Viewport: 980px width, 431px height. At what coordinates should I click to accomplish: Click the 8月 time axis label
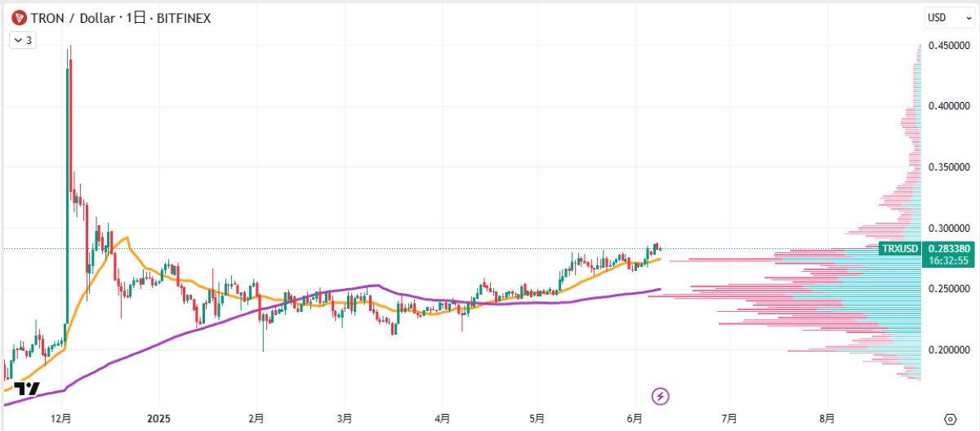point(827,419)
